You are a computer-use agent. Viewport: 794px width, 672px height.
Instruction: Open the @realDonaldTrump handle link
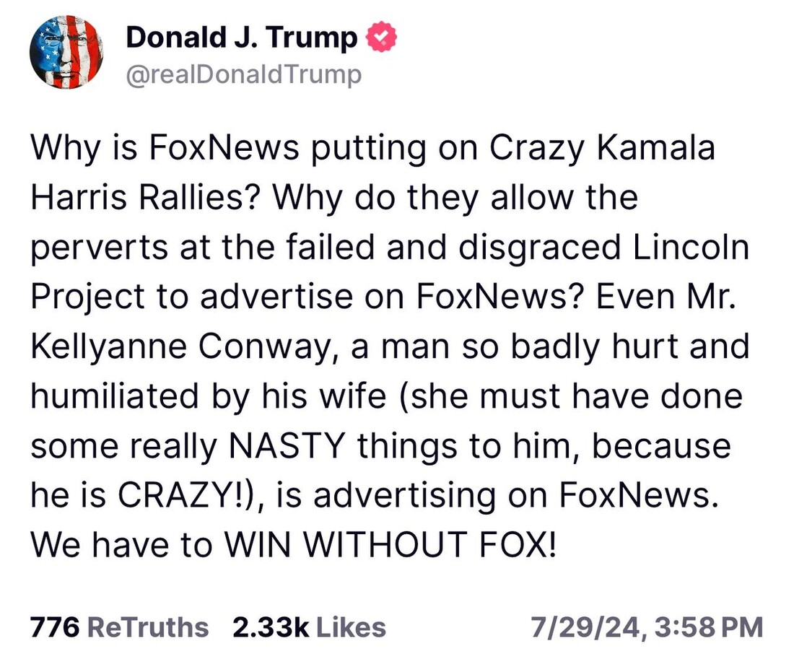click(x=243, y=74)
